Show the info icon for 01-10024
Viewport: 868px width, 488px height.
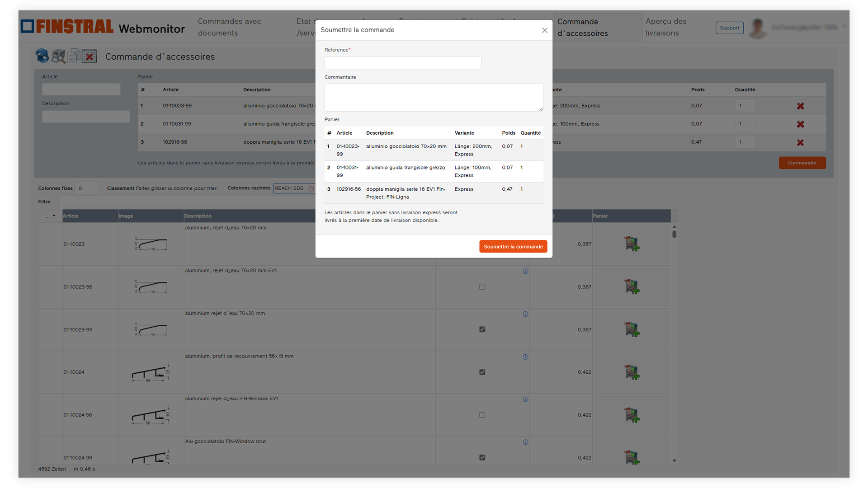pyautogui.click(x=525, y=357)
